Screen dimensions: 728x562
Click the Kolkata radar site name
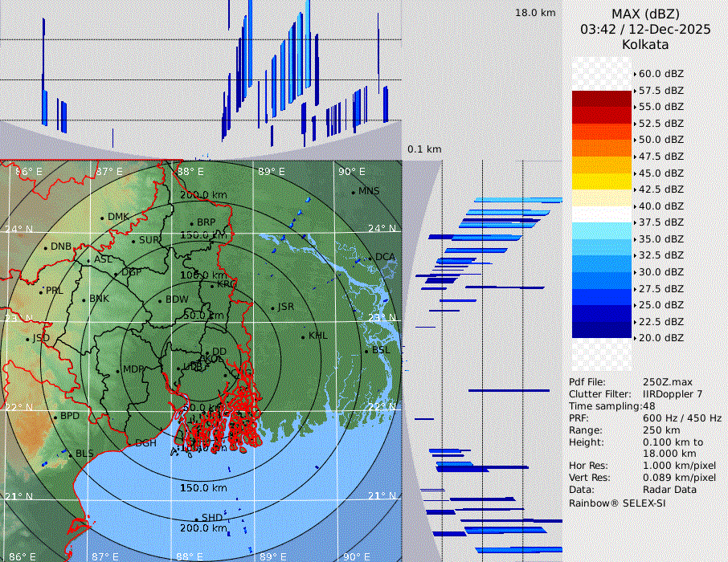point(645,44)
